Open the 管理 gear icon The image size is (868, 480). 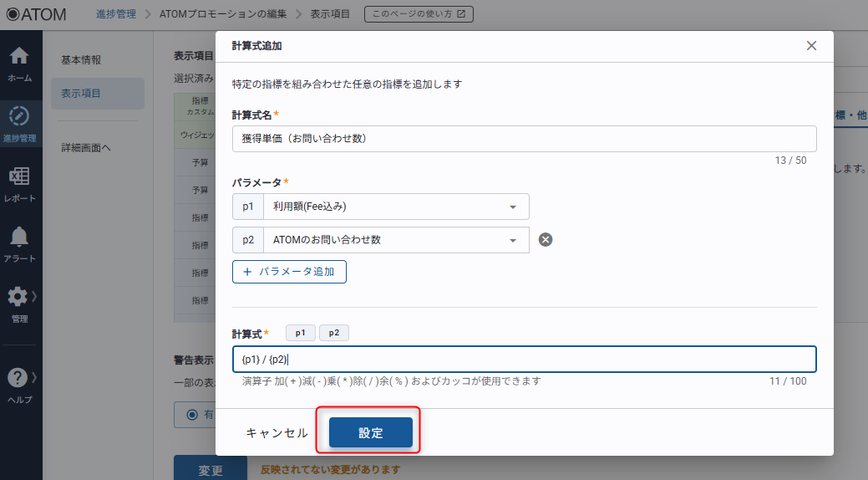[x=18, y=298]
